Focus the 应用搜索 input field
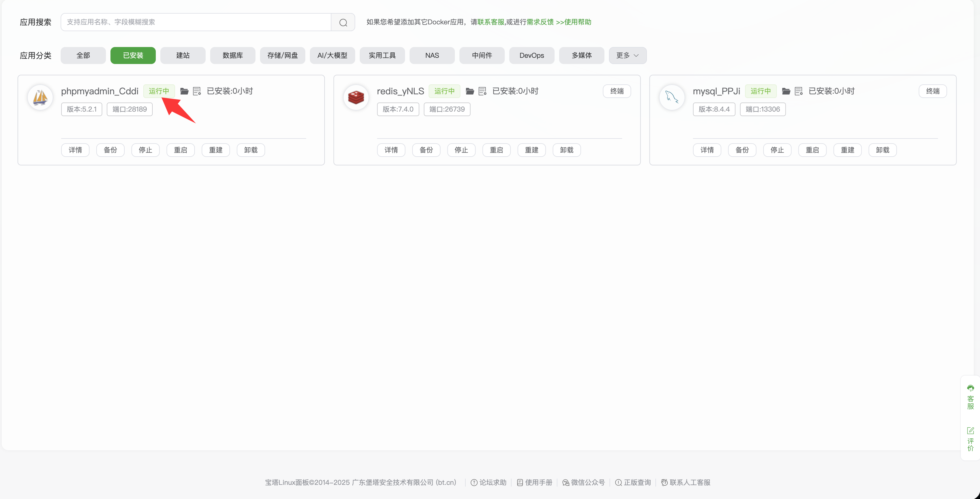Screen dimensions: 980x499 [195, 22]
